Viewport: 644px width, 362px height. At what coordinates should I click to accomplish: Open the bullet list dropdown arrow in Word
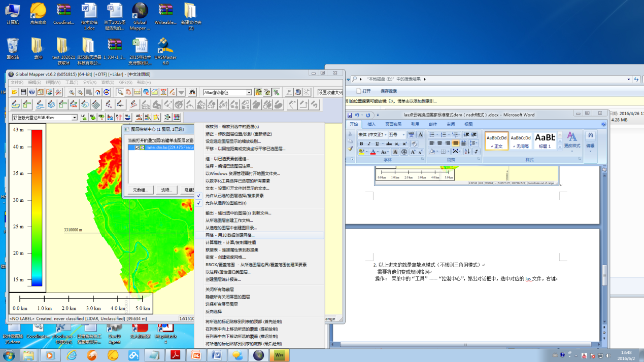click(x=437, y=134)
